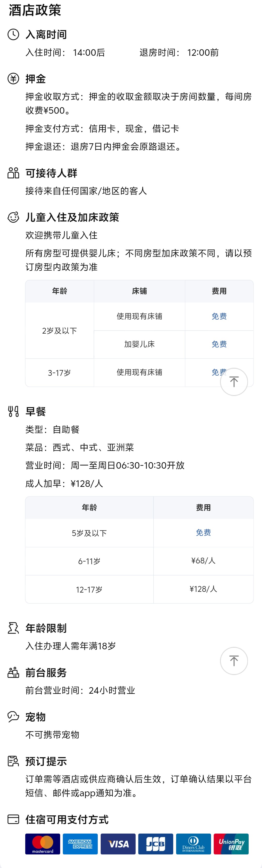
Task: Click the child face icon beside 儿童入住及加床政策
Action: click(x=13, y=217)
